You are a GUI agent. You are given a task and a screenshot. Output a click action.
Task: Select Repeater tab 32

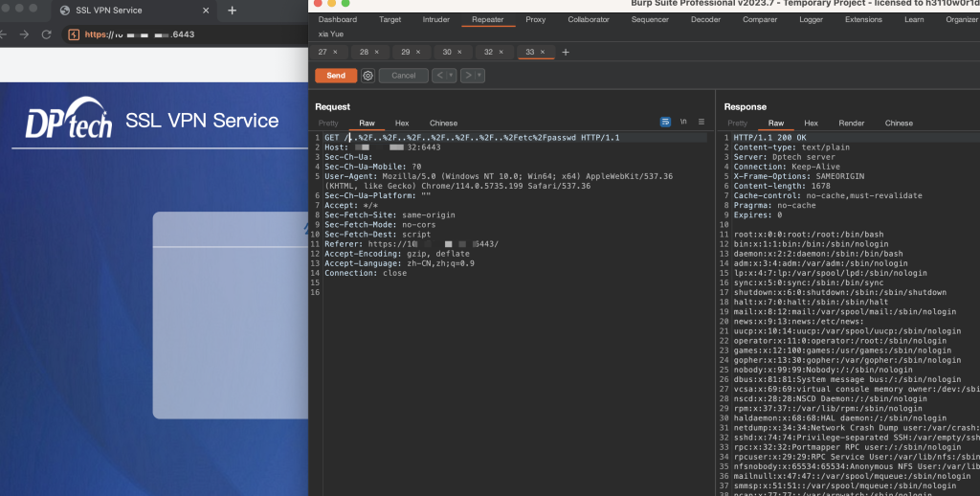tap(488, 52)
